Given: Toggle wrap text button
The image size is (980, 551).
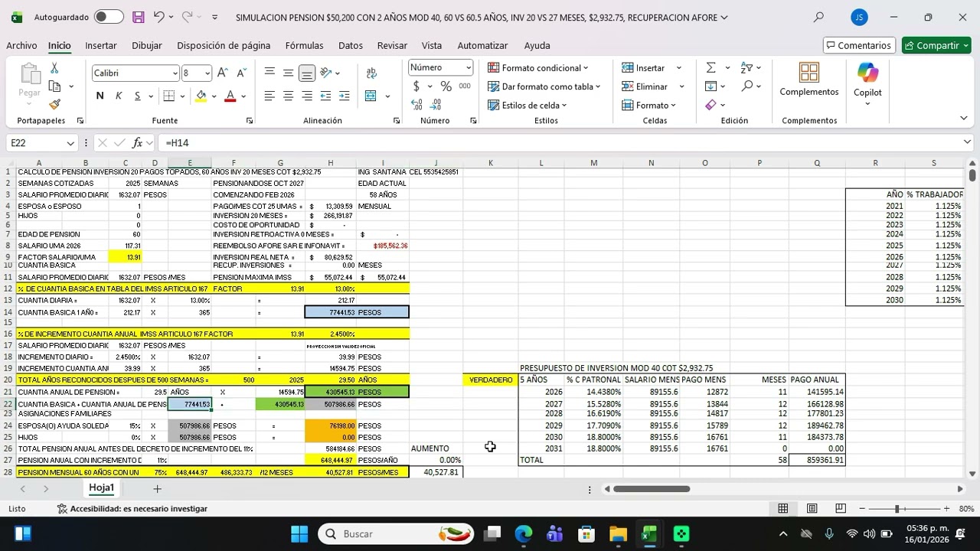Looking at the screenshot, I should pos(371,73).
